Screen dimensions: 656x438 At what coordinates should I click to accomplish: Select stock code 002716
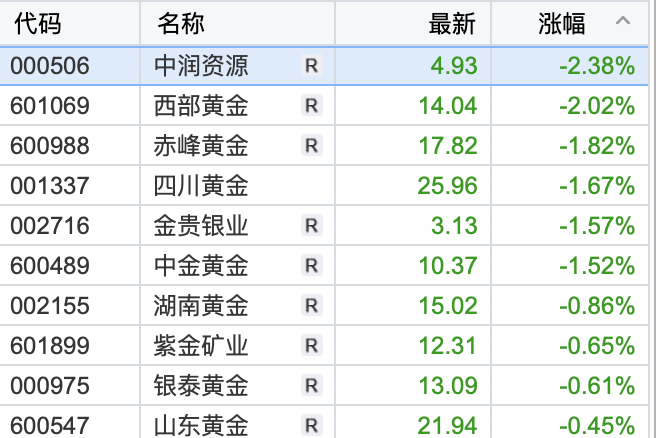pos(50,225)
